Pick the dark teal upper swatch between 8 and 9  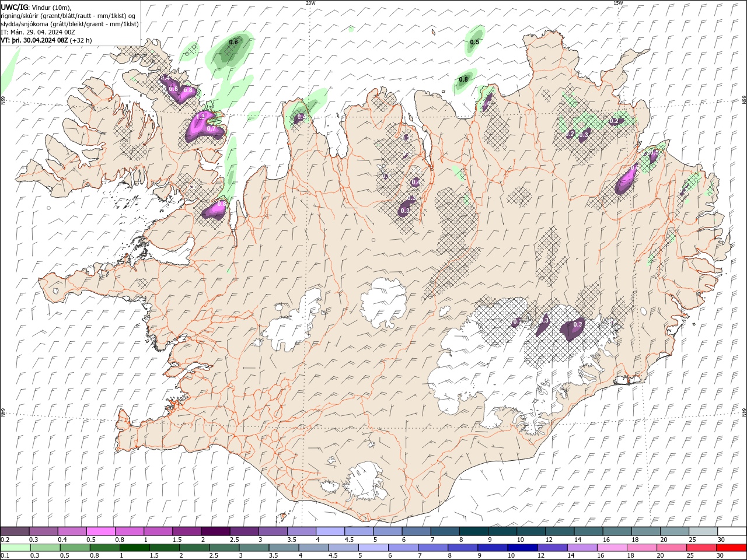473,531
